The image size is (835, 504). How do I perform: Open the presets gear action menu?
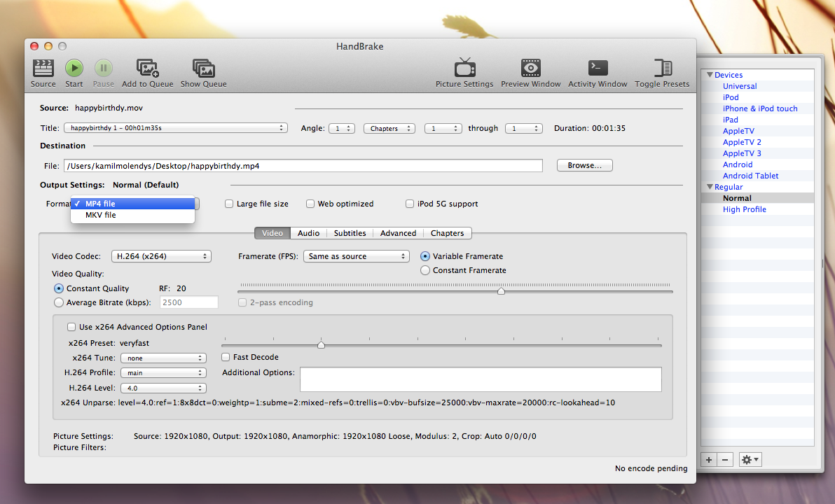[x=750, y=460]
